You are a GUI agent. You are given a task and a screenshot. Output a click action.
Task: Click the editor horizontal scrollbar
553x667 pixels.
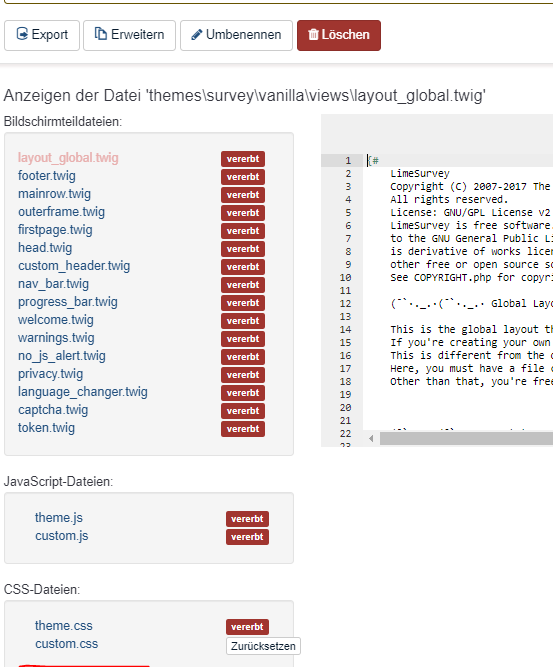click(x=466, y=439)
